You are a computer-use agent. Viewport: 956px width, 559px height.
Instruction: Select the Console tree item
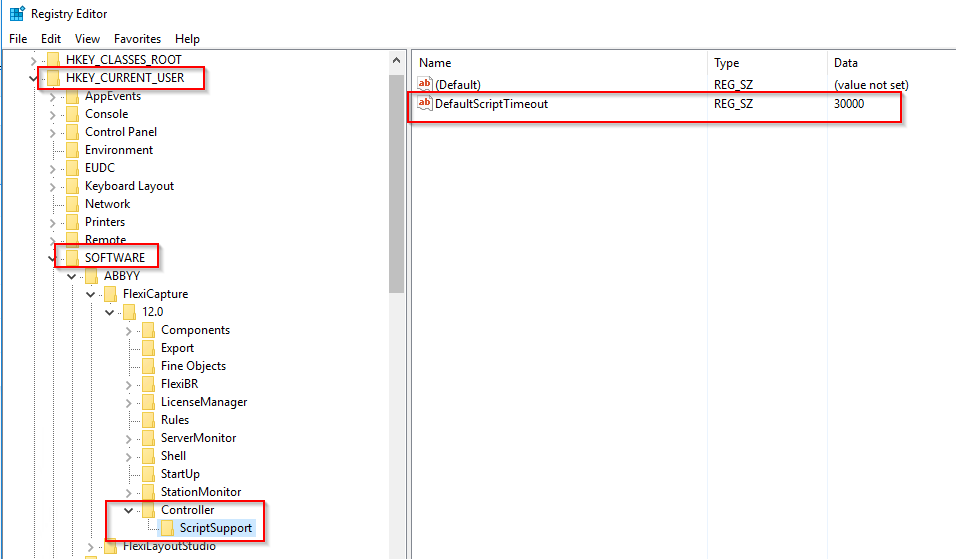click(107, 114)
